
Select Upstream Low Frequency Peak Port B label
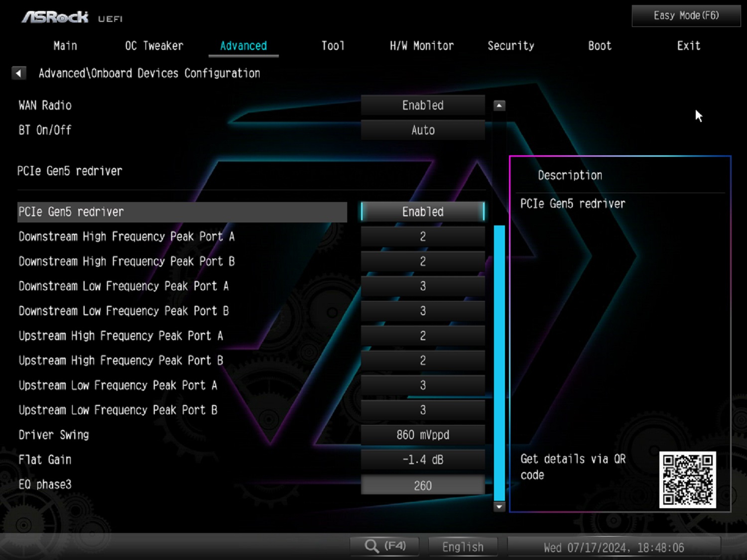point(118,410)
